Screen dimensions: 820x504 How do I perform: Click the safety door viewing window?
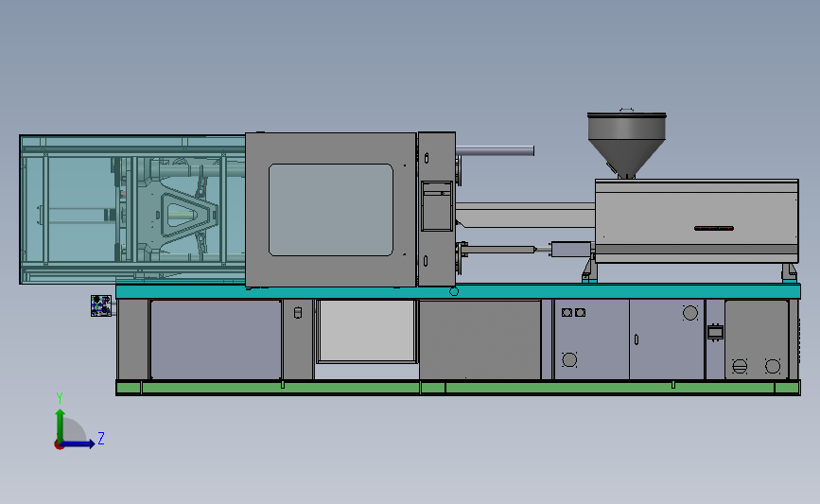330,210
